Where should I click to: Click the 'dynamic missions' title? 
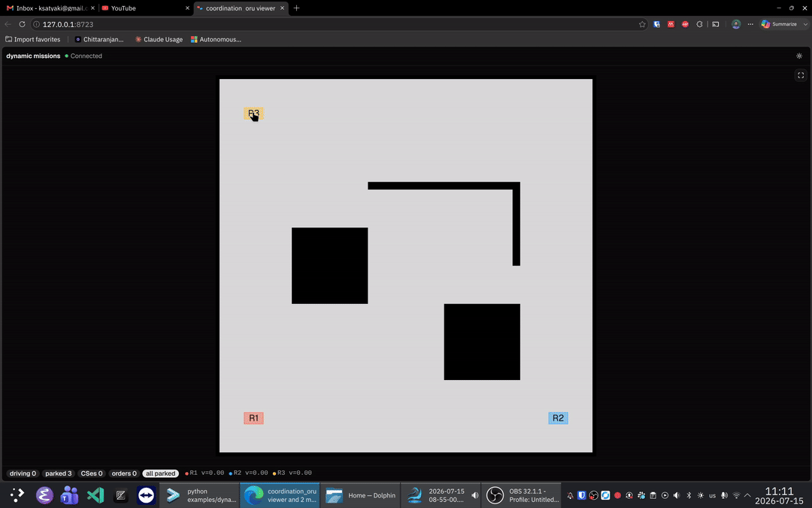click(33, 56)
